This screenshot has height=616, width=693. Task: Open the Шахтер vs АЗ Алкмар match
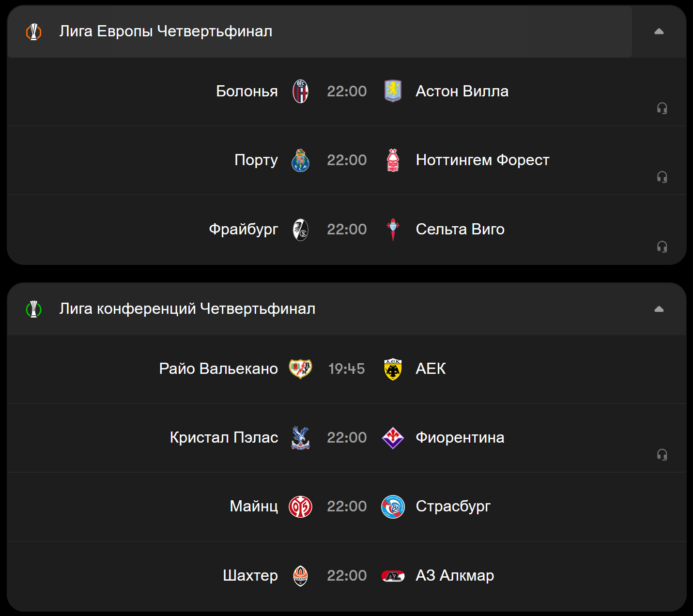[347, 576]
